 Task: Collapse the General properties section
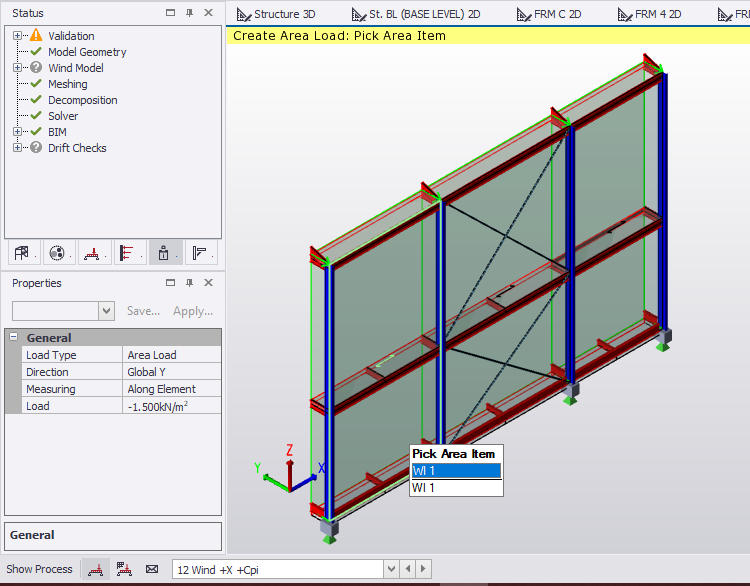click(14, 337)
